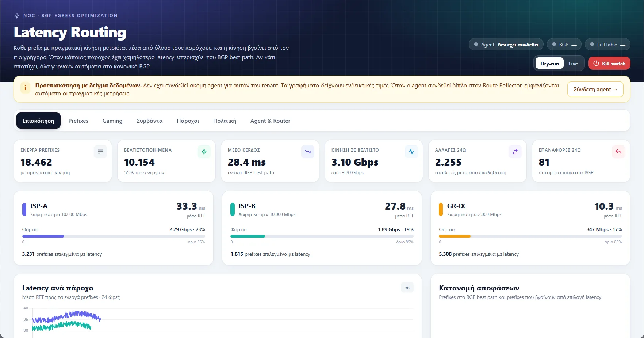Open the Συμβάντα tab

(x=150, y=121)
